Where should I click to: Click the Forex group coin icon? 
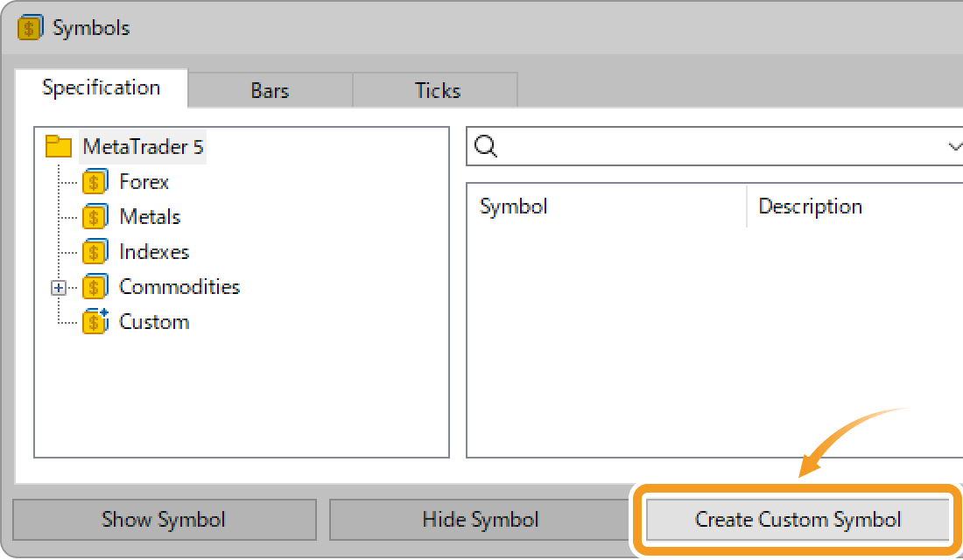click(95, 182)
